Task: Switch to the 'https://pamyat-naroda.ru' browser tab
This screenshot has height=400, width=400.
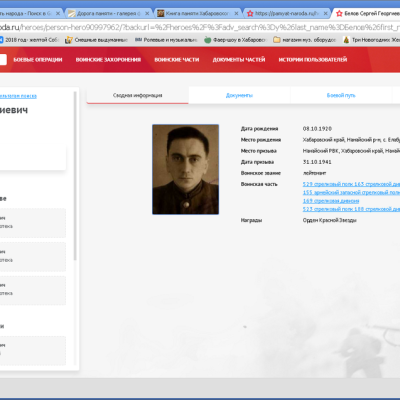Action: (x=287, y=13)
